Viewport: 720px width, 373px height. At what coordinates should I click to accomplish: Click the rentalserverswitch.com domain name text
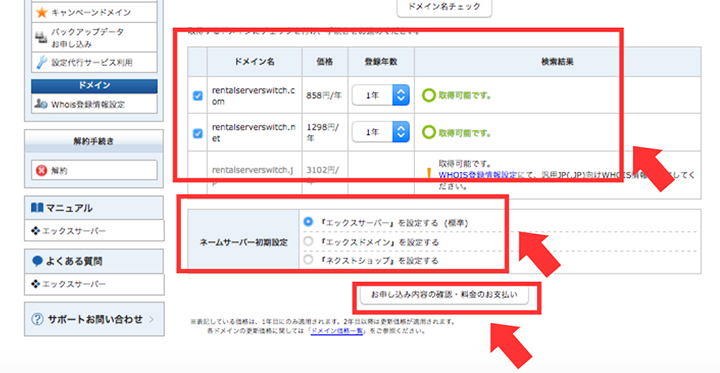253,96
